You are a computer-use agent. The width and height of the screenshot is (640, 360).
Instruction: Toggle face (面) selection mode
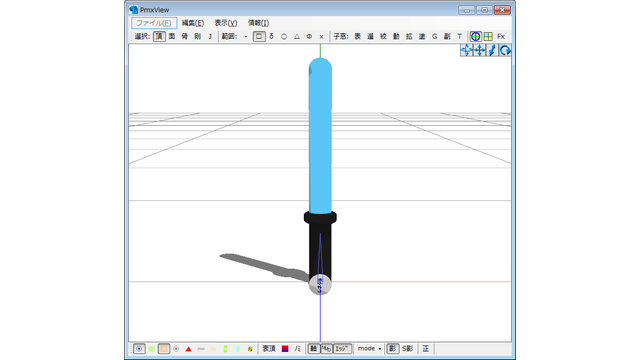tap(172, 36)
